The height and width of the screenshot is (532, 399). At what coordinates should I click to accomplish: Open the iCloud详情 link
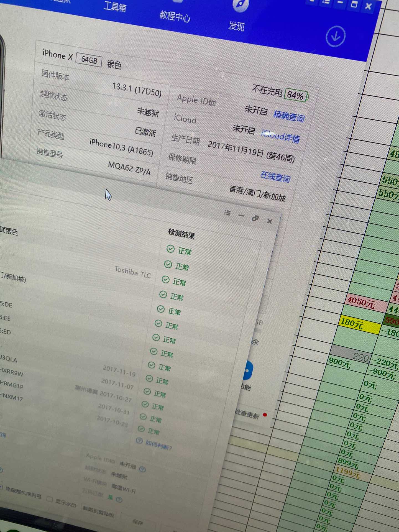click(x=280, y=136)
